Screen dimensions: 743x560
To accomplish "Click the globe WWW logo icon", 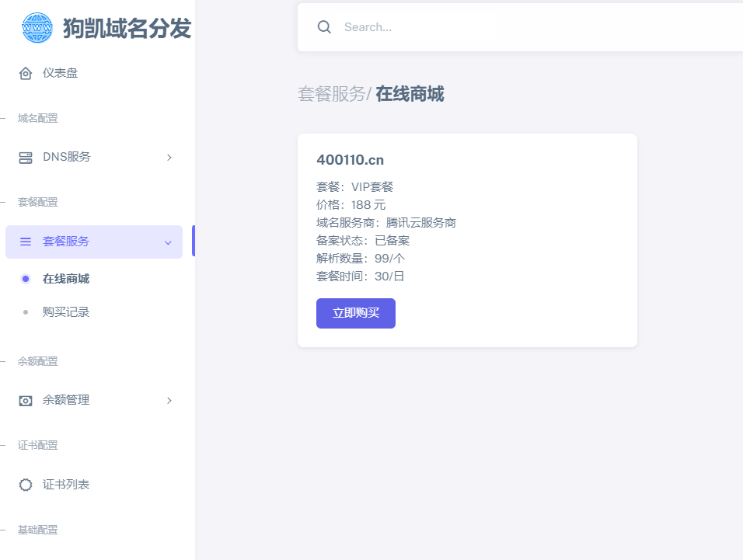I will pyautogui.click(x=37, y=28).
